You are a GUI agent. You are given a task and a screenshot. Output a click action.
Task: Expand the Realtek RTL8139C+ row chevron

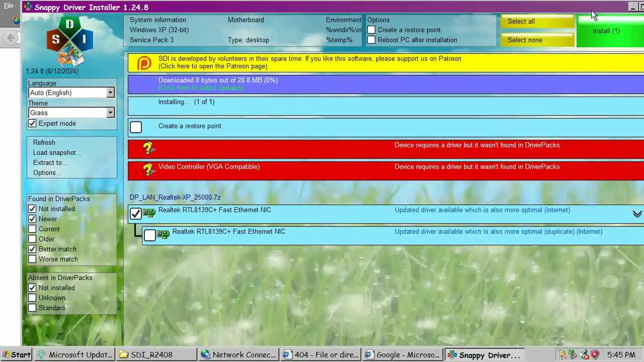pyautogui.click(x=637, y=214)
